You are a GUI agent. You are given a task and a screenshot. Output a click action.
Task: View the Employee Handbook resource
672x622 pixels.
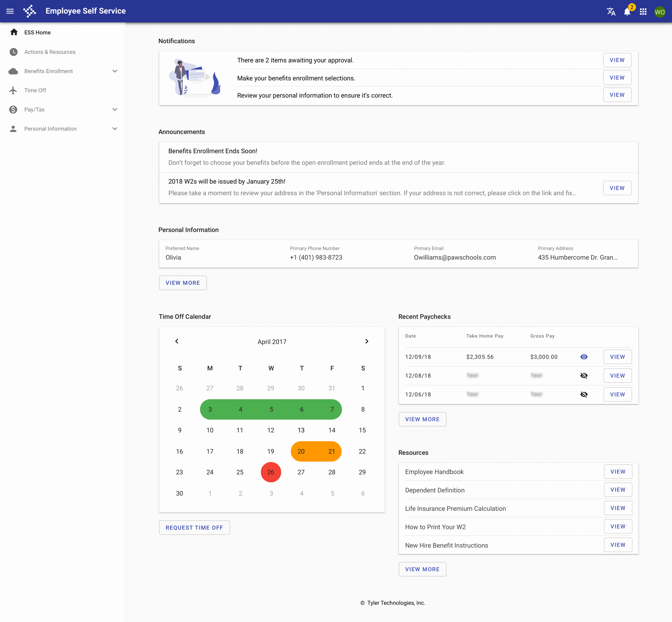[x=617, y=472]
